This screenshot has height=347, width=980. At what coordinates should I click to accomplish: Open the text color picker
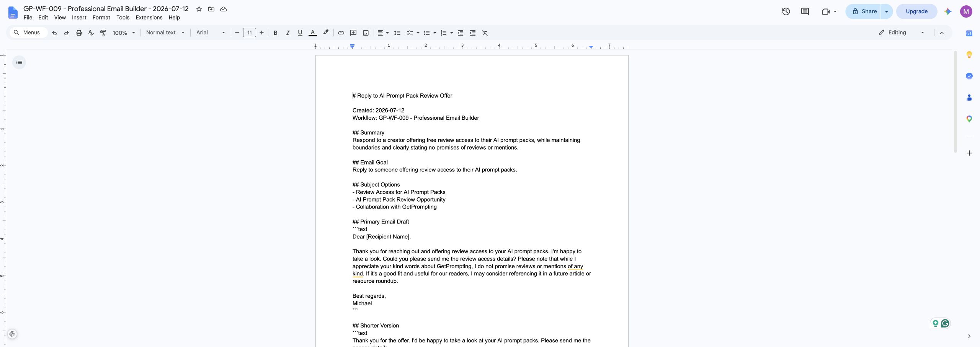313,33
